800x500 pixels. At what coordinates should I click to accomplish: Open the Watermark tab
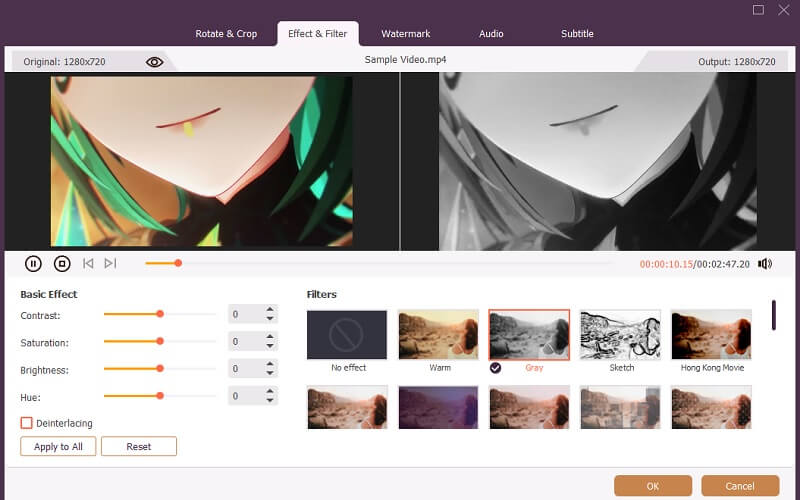405,34
